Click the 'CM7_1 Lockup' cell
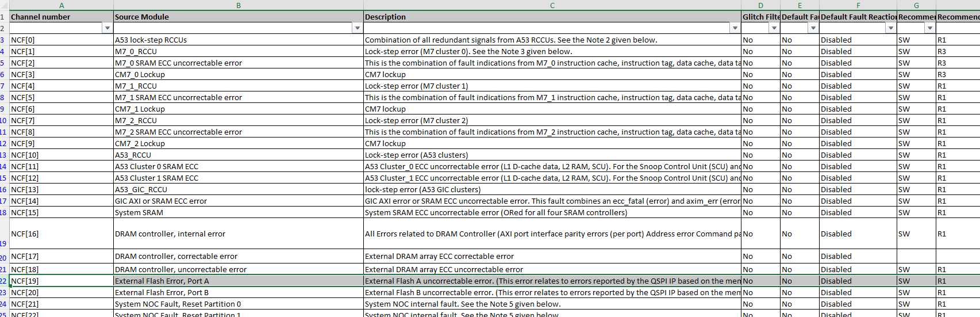The width and height of the screenshot is (980, 317). (239, 109)
